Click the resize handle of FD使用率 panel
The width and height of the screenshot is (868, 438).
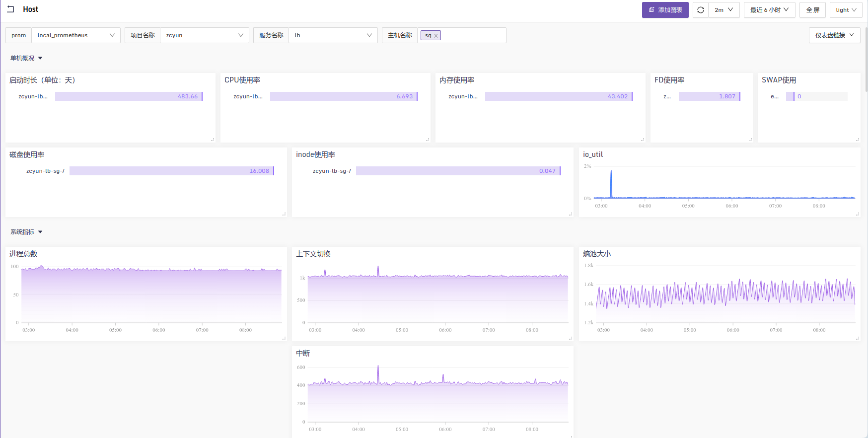[750, 140]
